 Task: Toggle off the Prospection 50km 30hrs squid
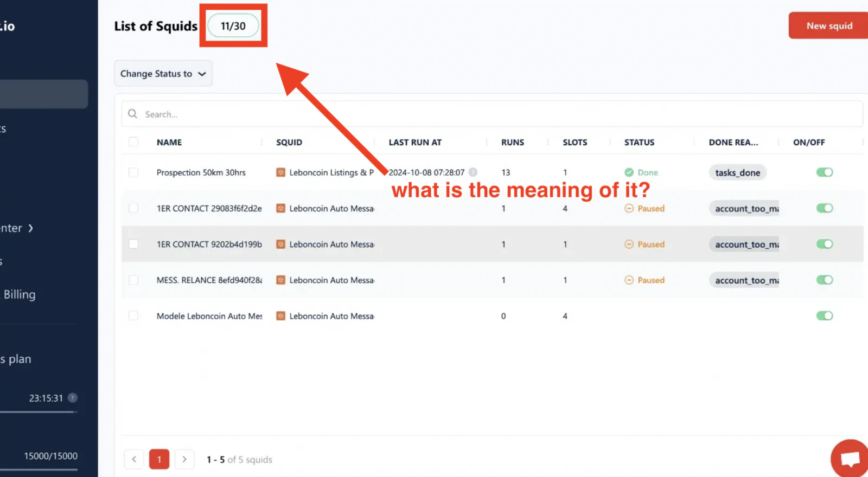point(825,172)
